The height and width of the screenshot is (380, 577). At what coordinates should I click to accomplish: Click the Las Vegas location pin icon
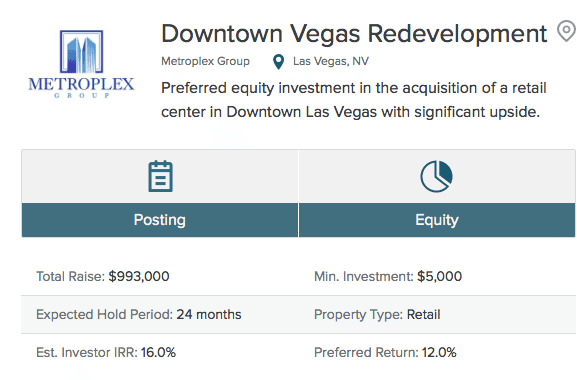point(279,62)
